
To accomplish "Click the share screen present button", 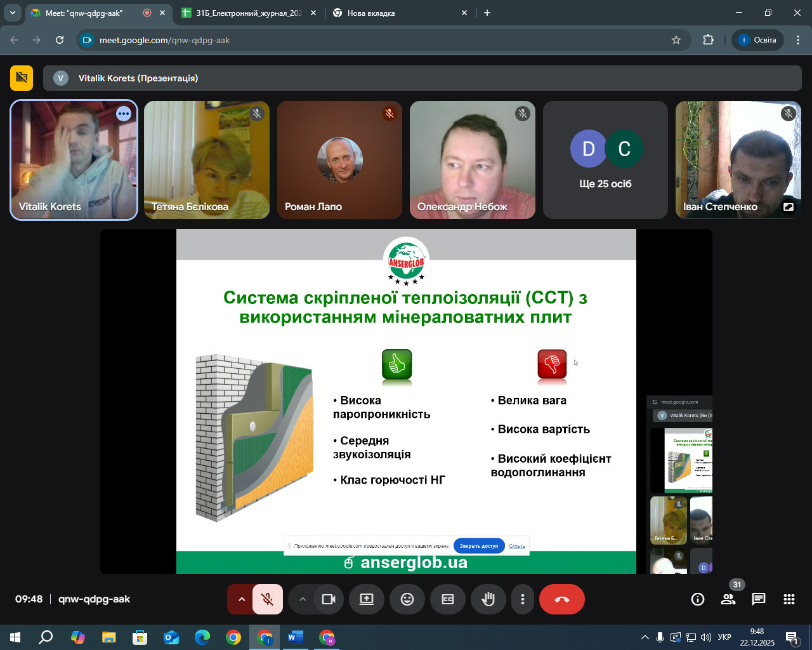I will [x=367, y=599].
